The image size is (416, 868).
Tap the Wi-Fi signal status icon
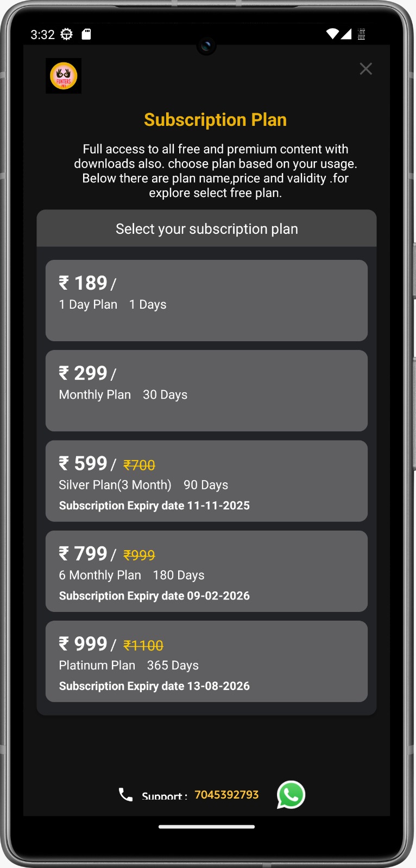point(332,34)
